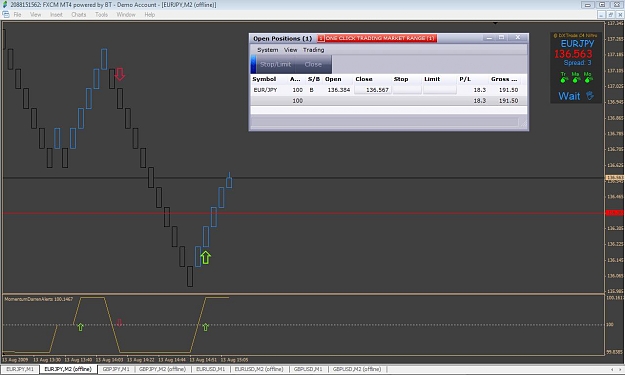This screenshot has width=625, height=375.
Task: Click the Stop/Limit button
Action: click(275, 64)
